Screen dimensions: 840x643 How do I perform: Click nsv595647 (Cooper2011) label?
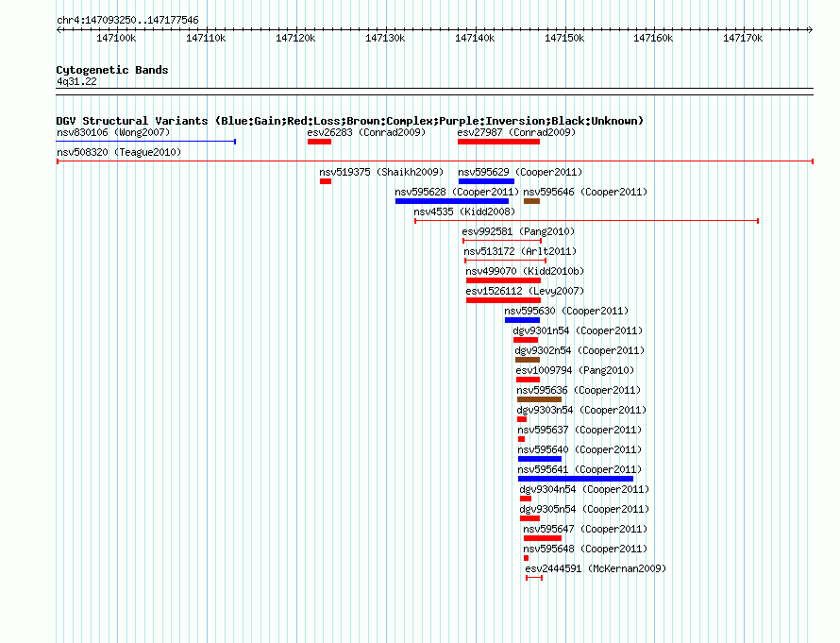pyautogui.click(x=585, y=529)
